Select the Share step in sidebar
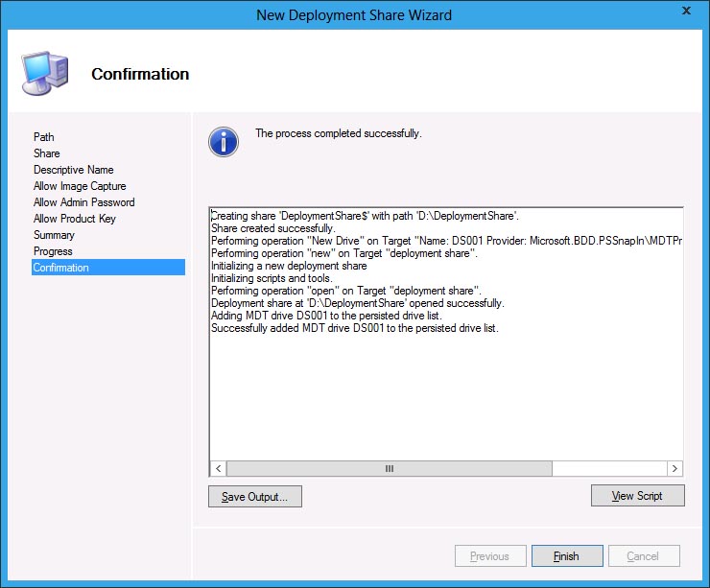 tap(47, 153)
